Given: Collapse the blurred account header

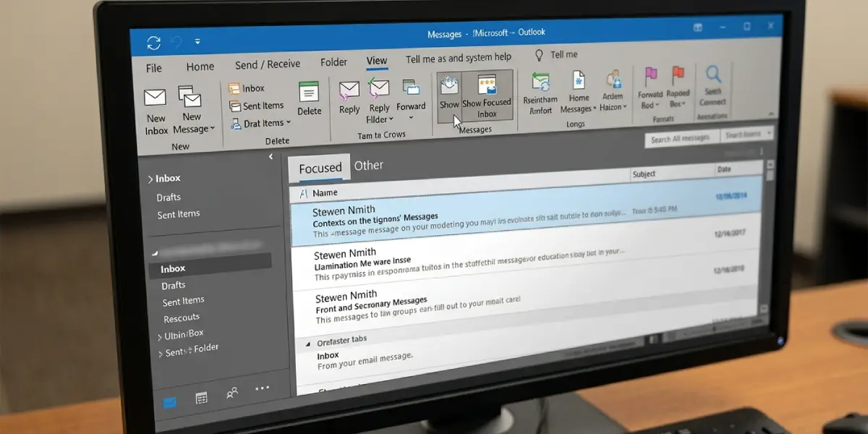Looking at the screenshot, I should 155,254.
